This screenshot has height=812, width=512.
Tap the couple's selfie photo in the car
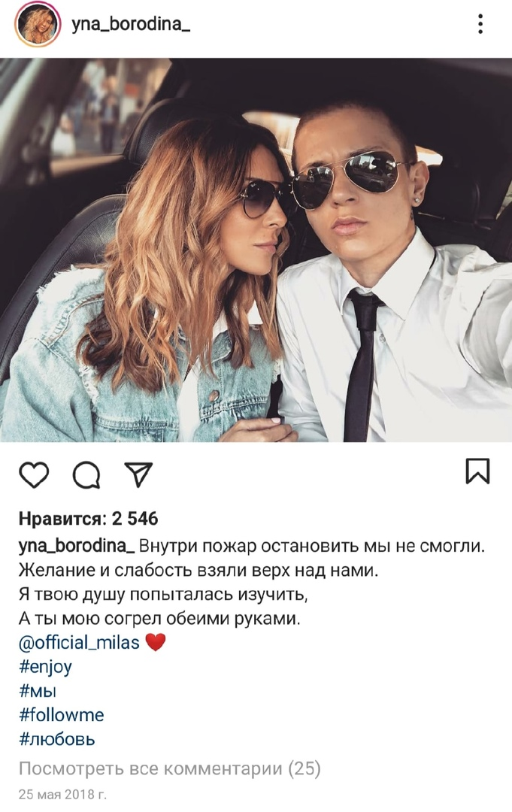[256, 250]
